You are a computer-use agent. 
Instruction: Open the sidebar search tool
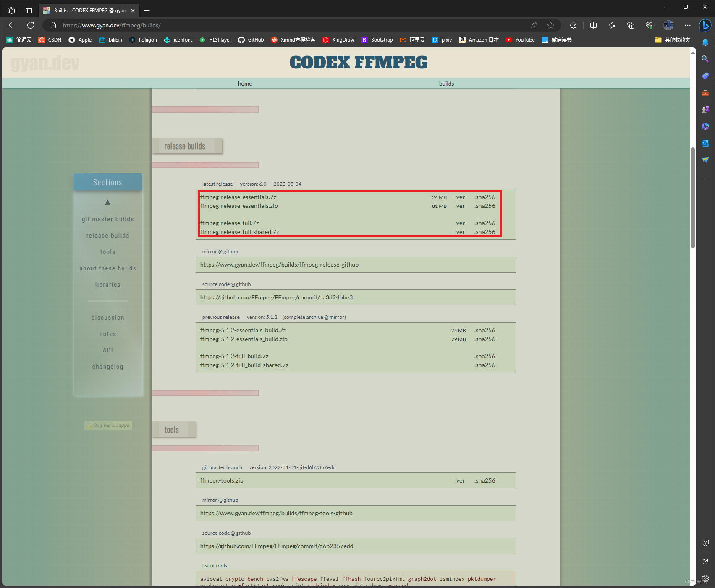point(705,59)
